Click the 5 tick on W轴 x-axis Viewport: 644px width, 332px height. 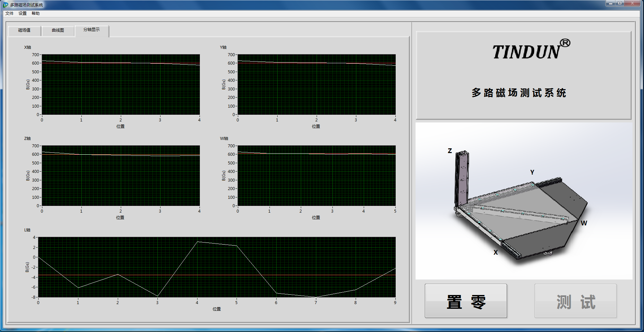(x=395, y=211)
